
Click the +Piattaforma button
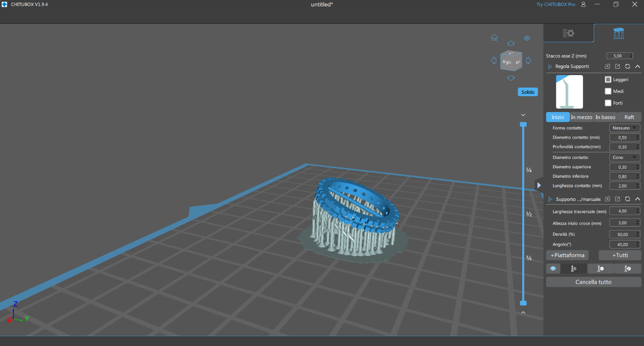pyautogui.click(x=567, y=255)
